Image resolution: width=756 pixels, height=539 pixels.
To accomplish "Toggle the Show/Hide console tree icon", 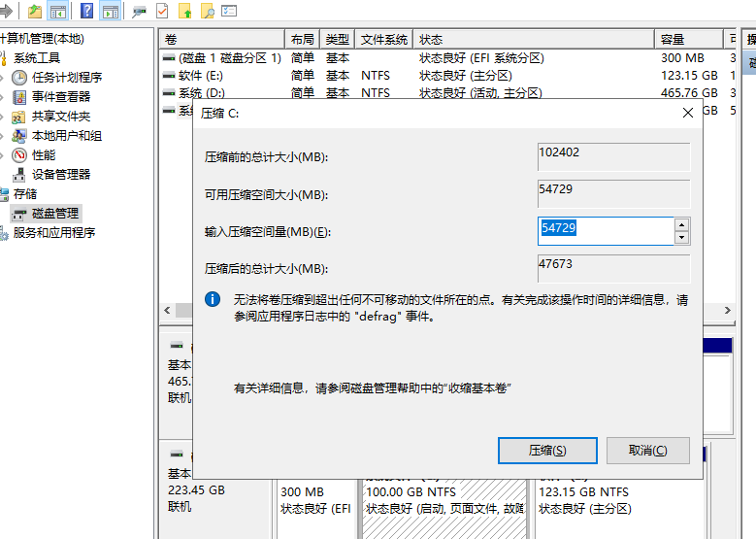I will coord(58,12).
